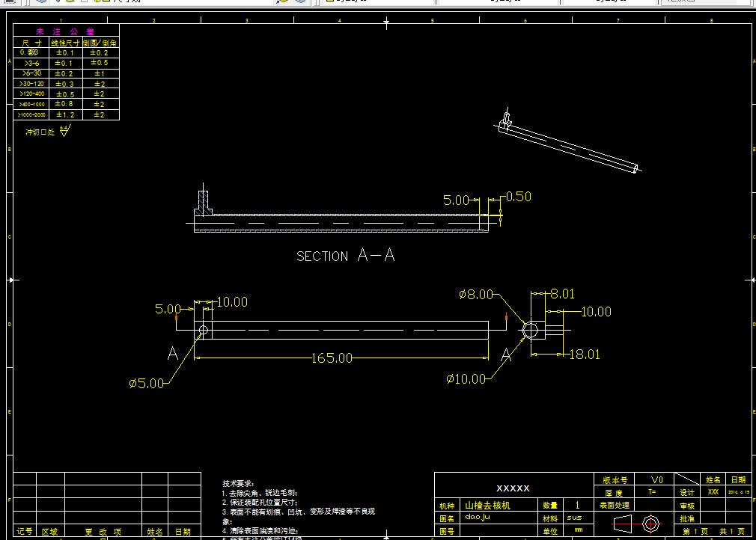The width and height of the screenshot is (756, 540).
Task: Click the ±0.2 chamfer tolerance in first row
Action: pyautogui.click(x=100, y=53)
